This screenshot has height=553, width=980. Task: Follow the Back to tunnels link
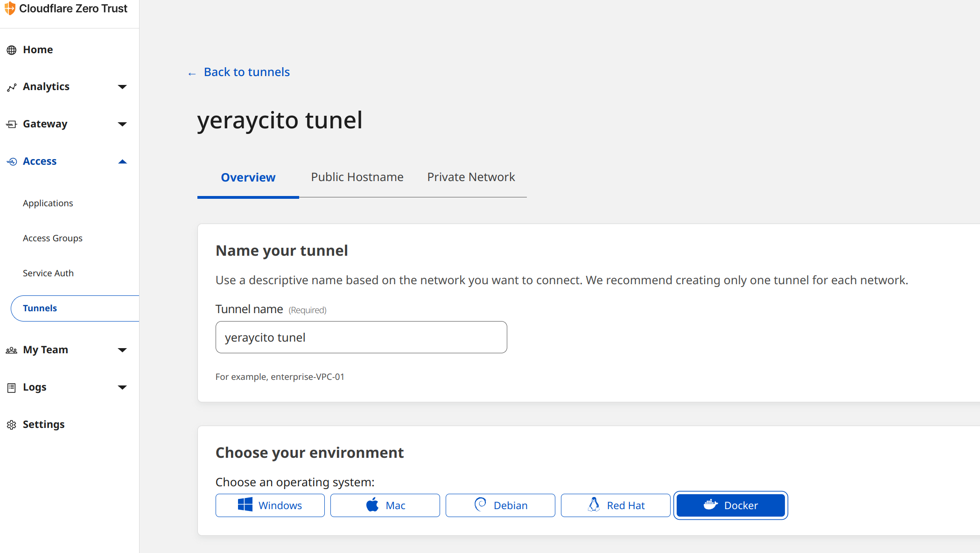[x=246, y=72]
